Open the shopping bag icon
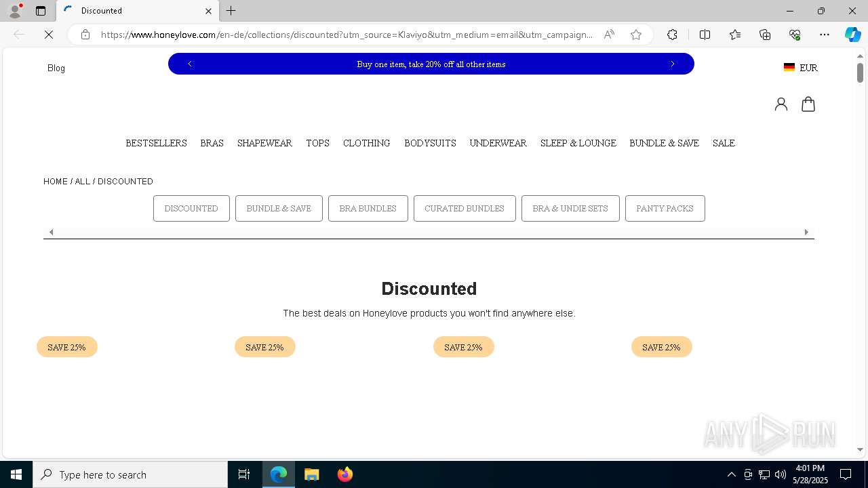 coord(808,104)
